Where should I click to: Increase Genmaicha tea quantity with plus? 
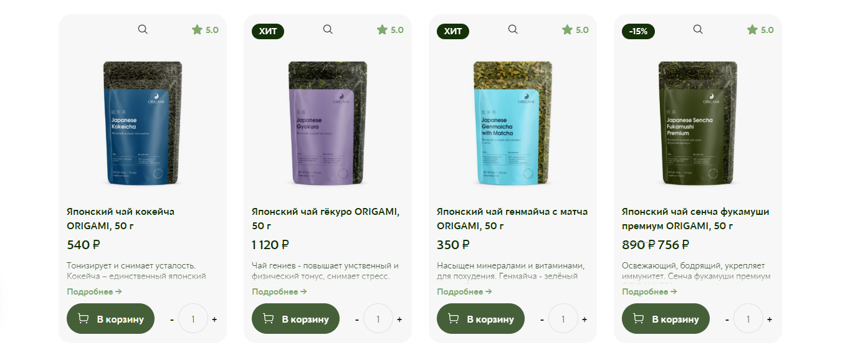click(x=584, y=319)
